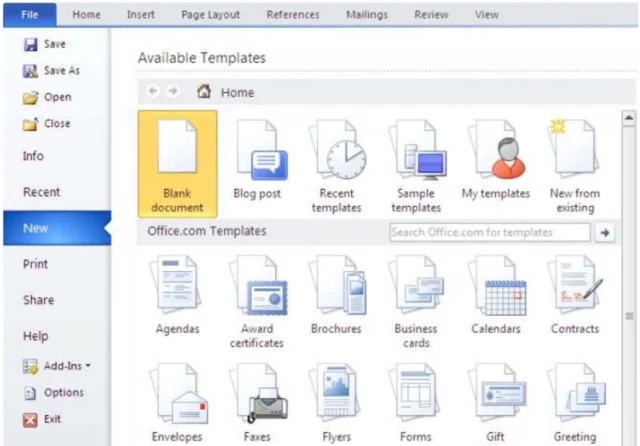Screen dimensions: 640x446
Task: Click the templates list scrollbar thumb
Action: coord(629,316)
